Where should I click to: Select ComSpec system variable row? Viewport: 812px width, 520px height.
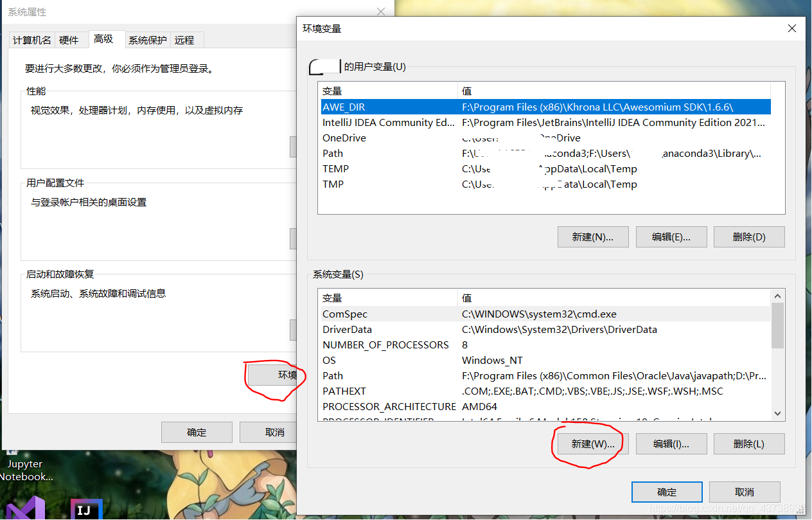[x=545, y=314]
